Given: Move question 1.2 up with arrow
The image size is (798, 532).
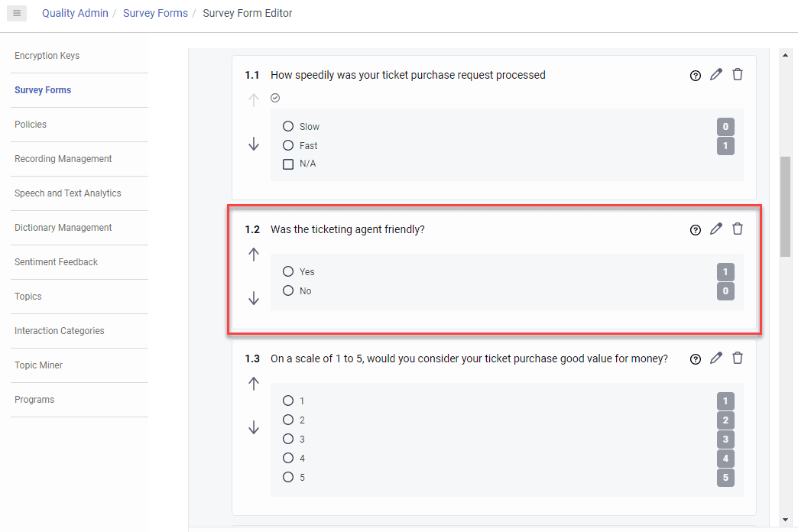Looking at the screenshot, I should pyautogui.click(x=254, y=255).
